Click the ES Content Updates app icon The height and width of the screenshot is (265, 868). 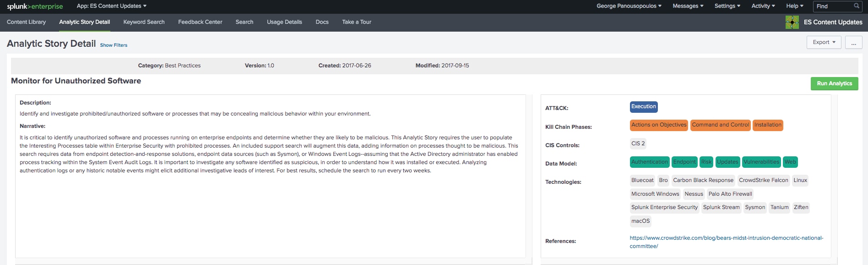[792, 22]
